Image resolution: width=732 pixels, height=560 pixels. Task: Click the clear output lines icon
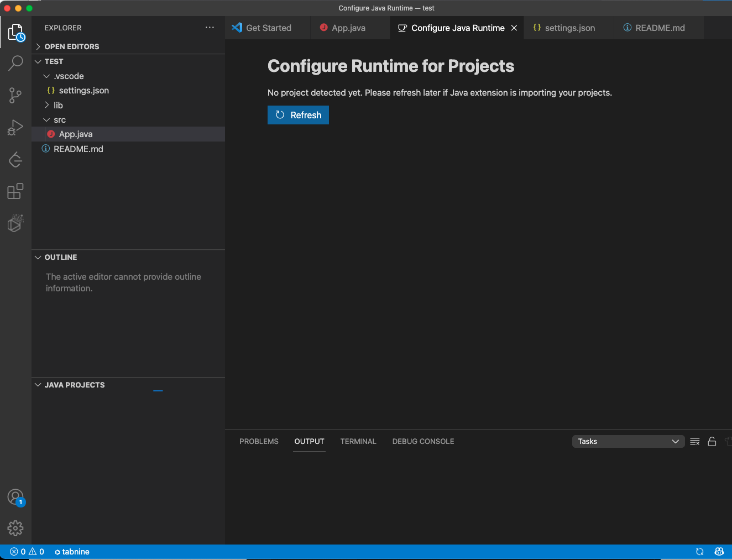[x=695, y=441]
